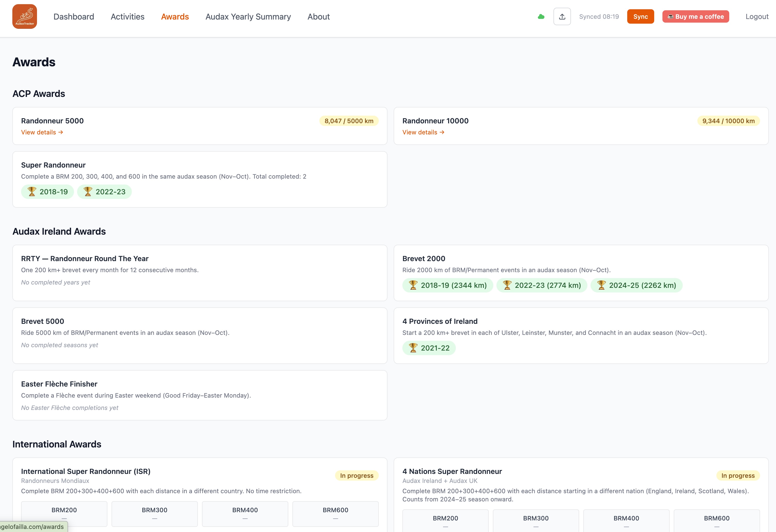Click the 2022-23 Super Randonneur trophy badge

104,192
